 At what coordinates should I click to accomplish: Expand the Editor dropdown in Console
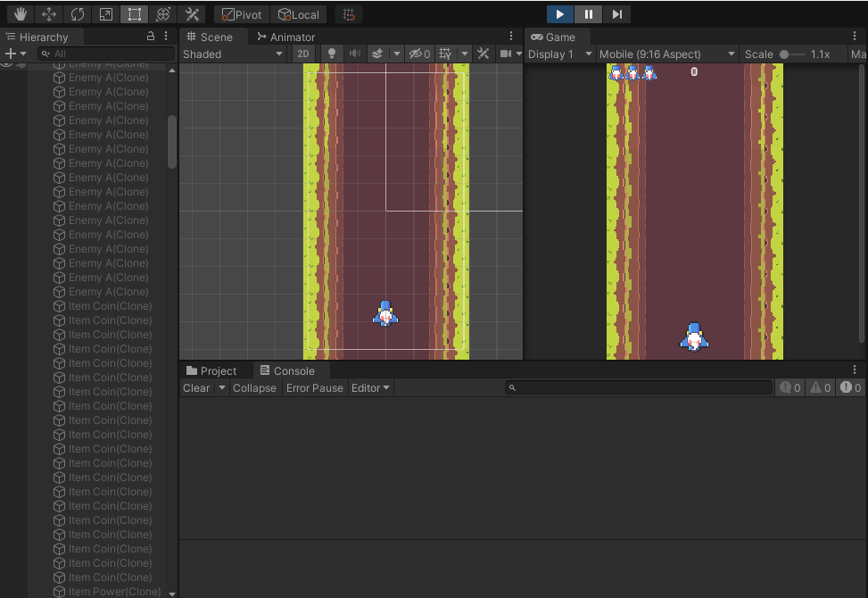(370, 388)
